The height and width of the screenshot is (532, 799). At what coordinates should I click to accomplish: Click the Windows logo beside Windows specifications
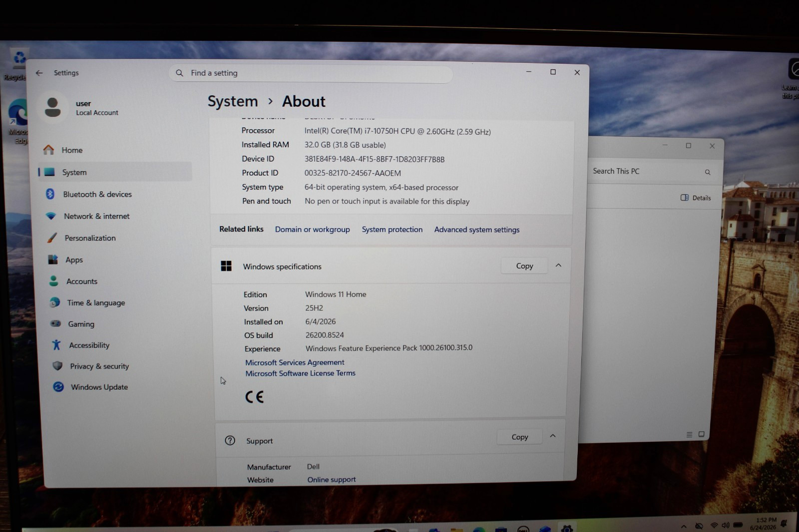226,266
